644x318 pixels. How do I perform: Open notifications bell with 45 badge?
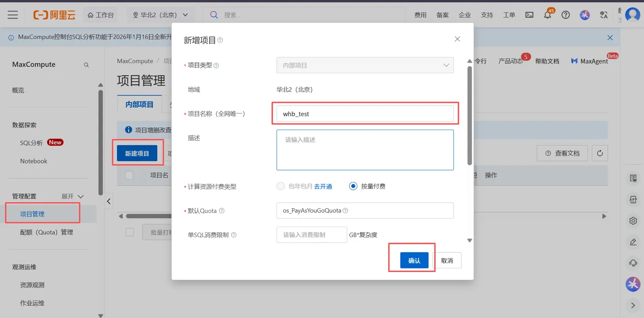pos(547,15)
